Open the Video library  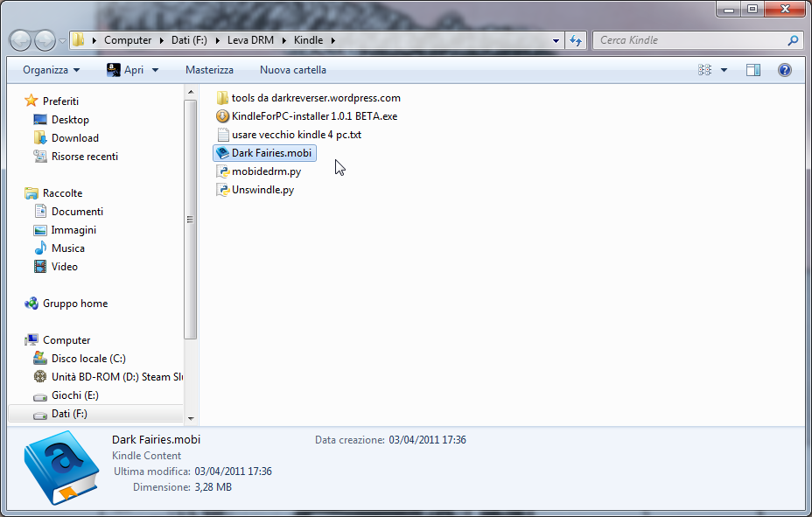click(64, 267)
